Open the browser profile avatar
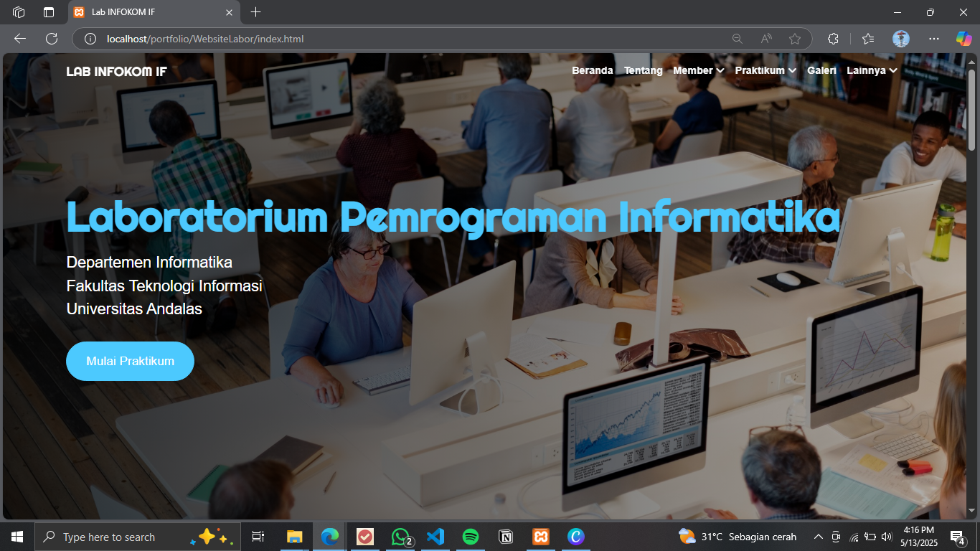The width and height of the screenshot is (980, 551). (901, 39)
